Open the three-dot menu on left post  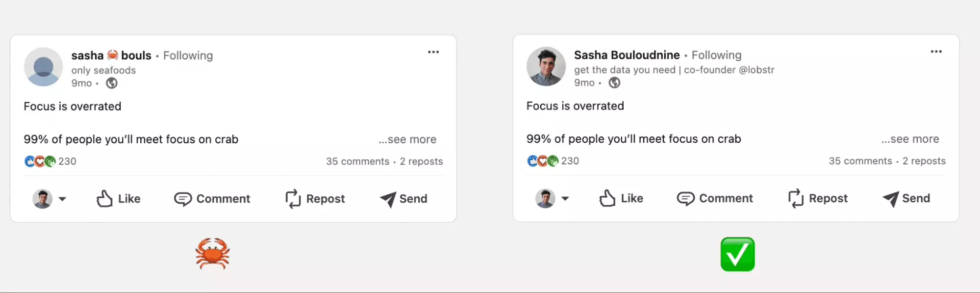coord(433,52)
